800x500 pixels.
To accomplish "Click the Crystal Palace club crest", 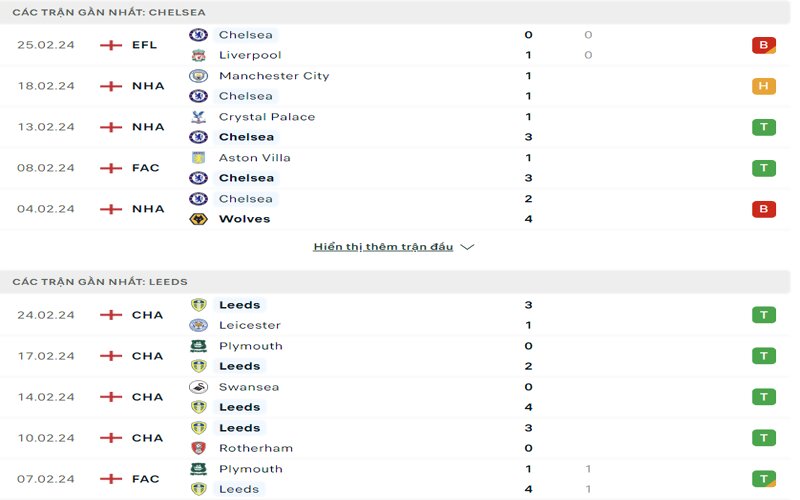I will pyautogui.click(x=198, y=117).
